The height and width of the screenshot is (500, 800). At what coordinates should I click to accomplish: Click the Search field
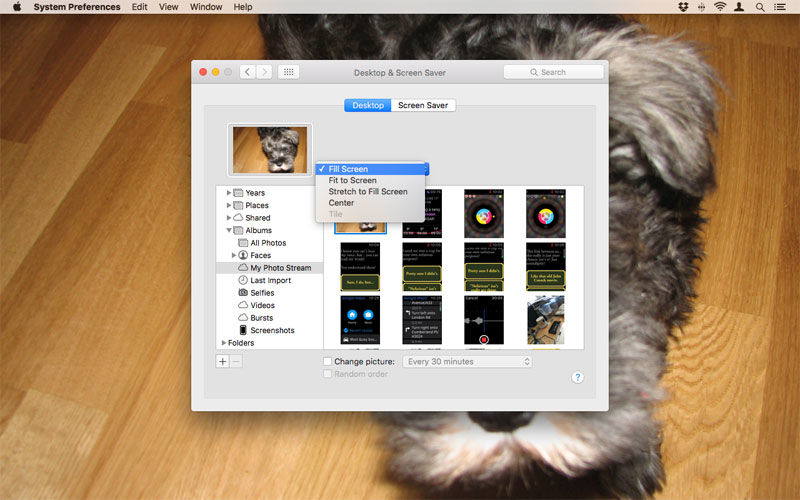[x=554, y=72]
